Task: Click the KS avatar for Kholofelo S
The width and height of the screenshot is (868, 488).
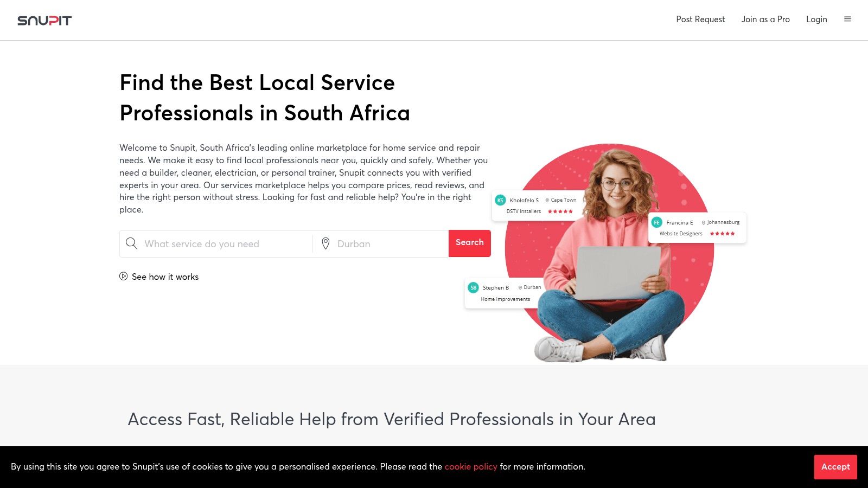Action: click(x=500, y=200)
